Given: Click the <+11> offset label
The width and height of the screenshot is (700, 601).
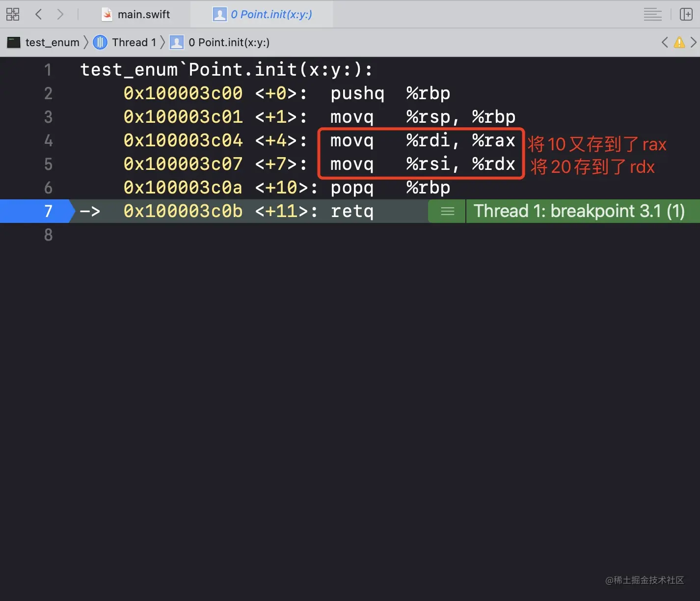Looking at the screenshot, I should click(x=286, y=211).
